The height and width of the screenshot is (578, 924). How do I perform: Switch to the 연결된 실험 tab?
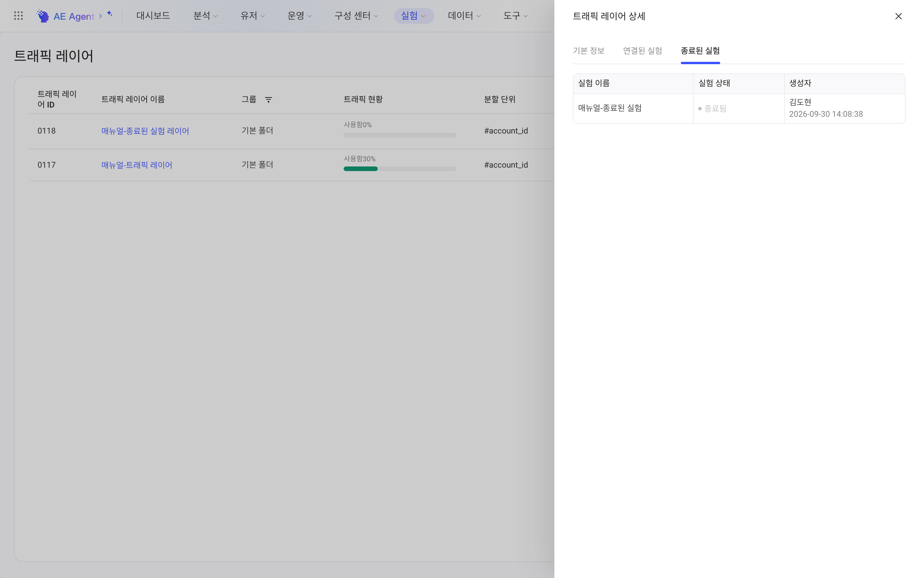tap(642, 51)
